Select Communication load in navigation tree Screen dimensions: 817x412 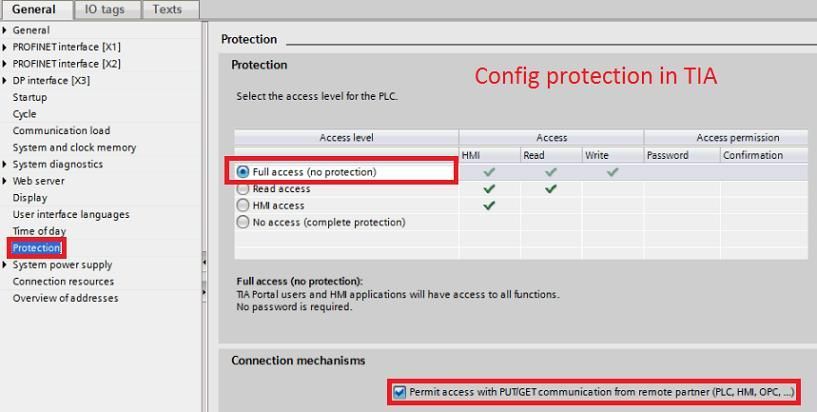[61, 131]
